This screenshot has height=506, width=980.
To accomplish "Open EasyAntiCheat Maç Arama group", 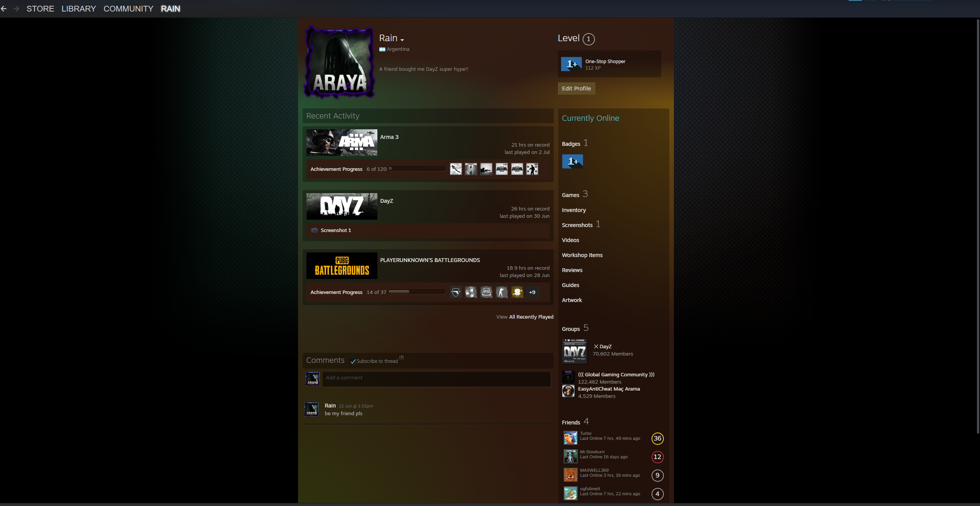I will tap(609, 389).
